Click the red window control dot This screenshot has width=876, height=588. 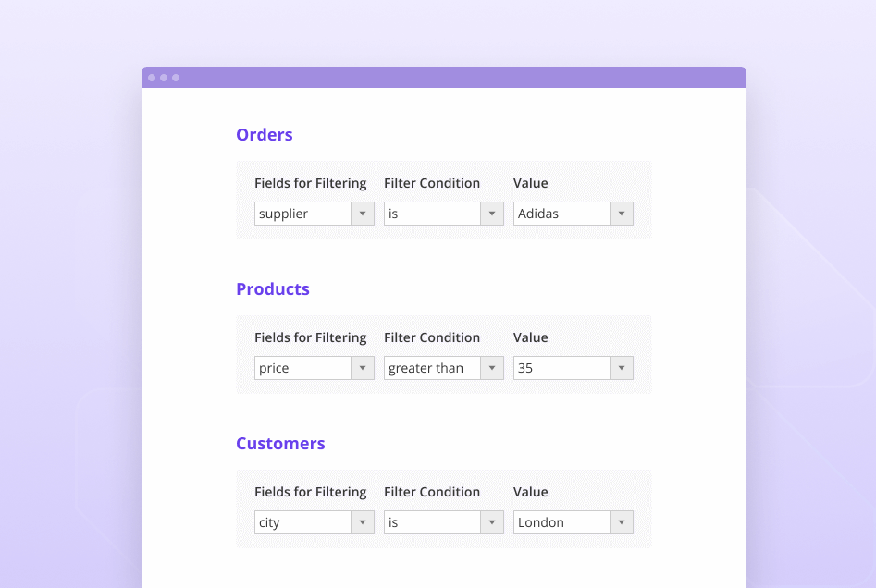151,78
